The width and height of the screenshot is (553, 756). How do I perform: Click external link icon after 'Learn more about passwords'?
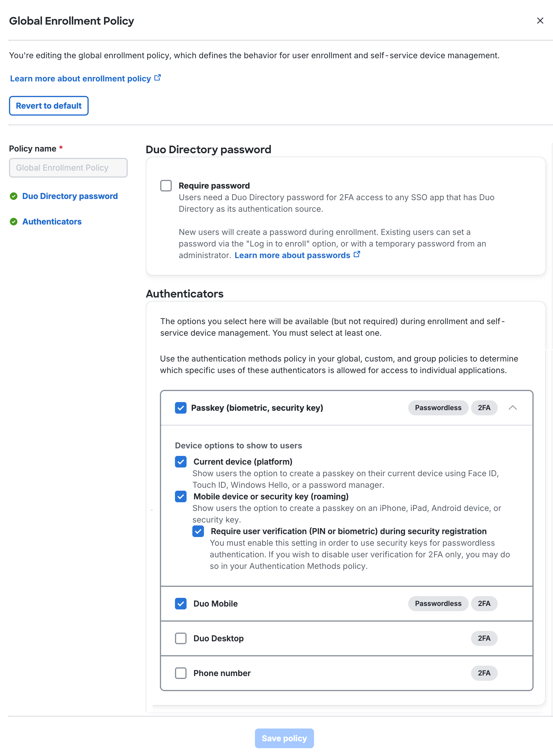(357, 254)
